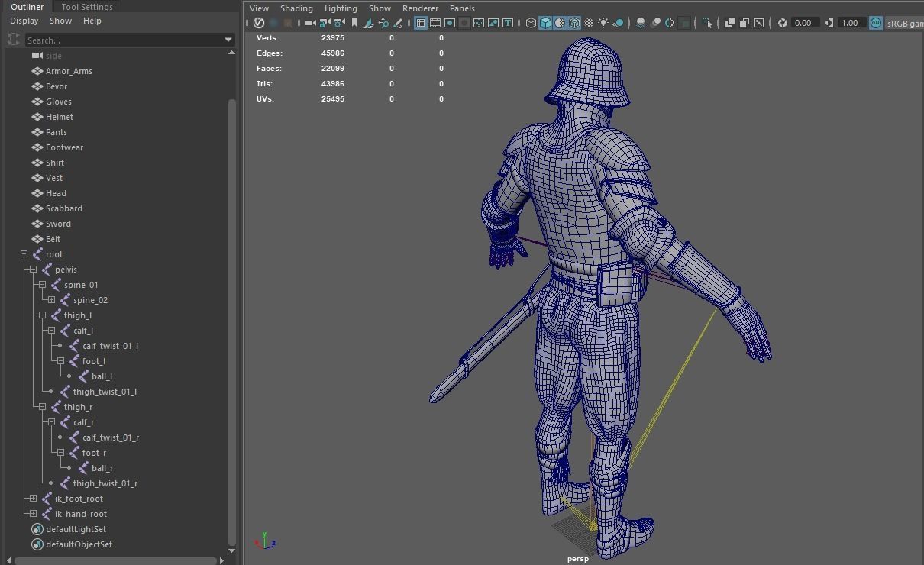Click the Exposure aperture icon
Screen dimensions: 924x565
[783, 23]
